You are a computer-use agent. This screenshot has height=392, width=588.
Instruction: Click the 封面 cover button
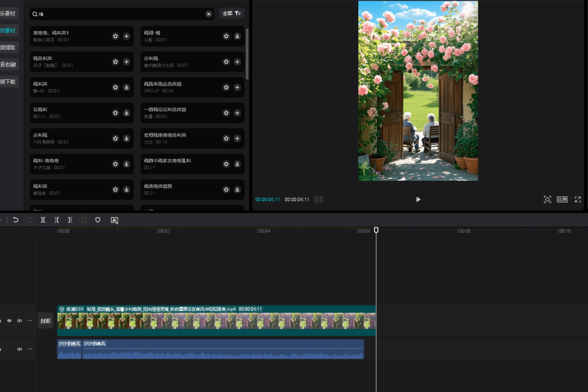[45, 321]
